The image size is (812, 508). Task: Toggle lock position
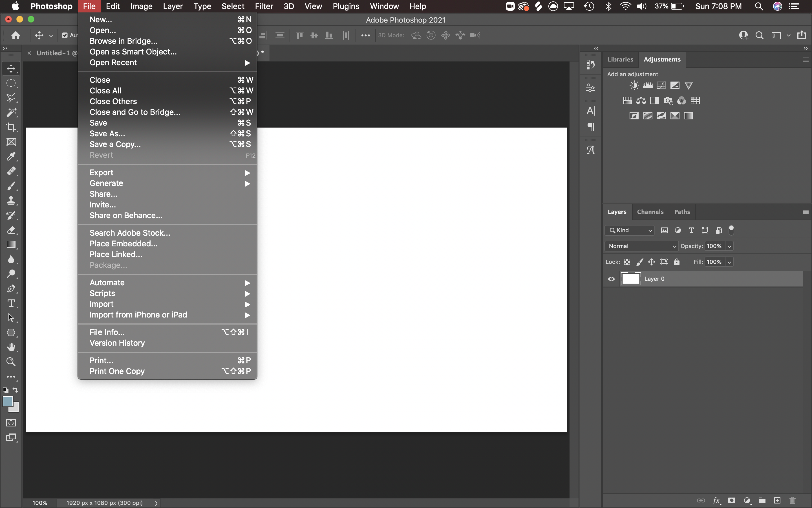652,262
